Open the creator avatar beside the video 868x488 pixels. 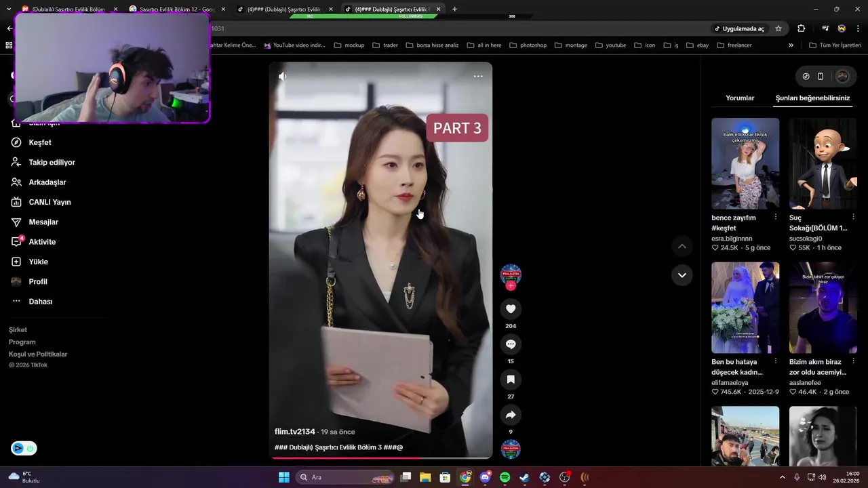click(x=511, y=274)
